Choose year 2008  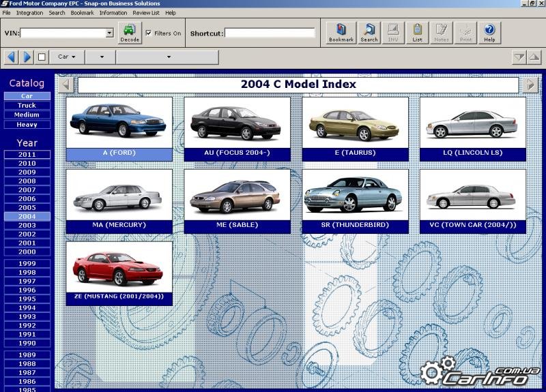point(27,181)
